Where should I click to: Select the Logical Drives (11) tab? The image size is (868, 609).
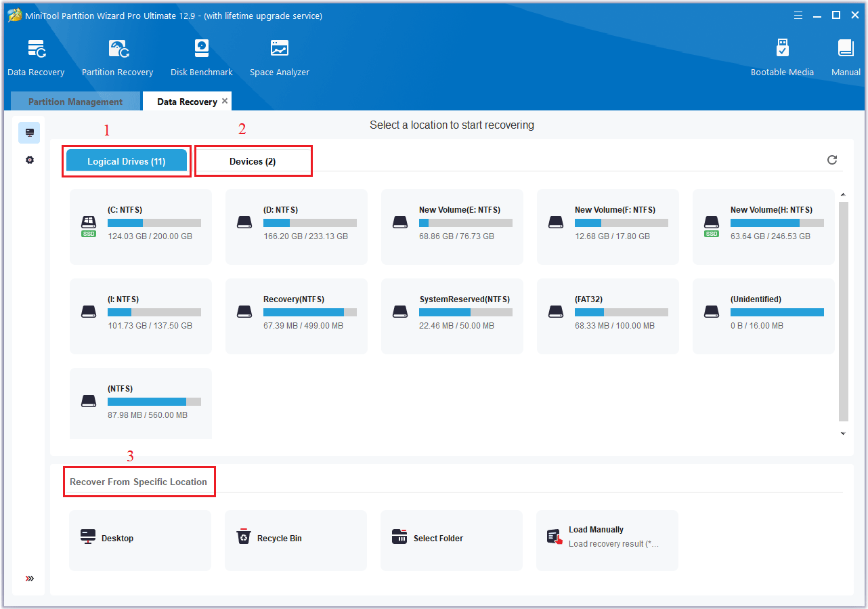[127, 161]
